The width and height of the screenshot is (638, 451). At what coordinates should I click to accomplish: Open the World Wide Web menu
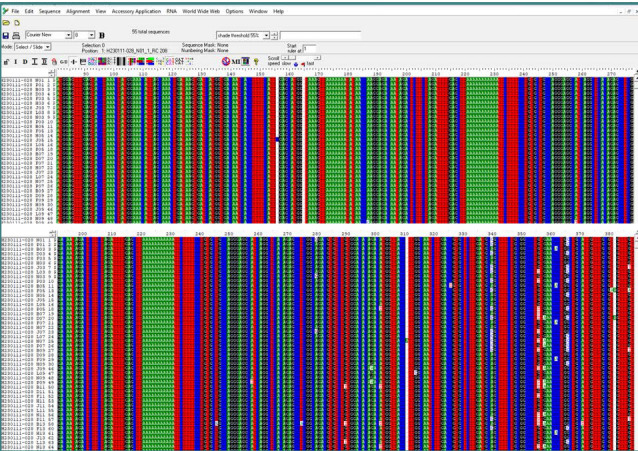[x=201, y=11]
